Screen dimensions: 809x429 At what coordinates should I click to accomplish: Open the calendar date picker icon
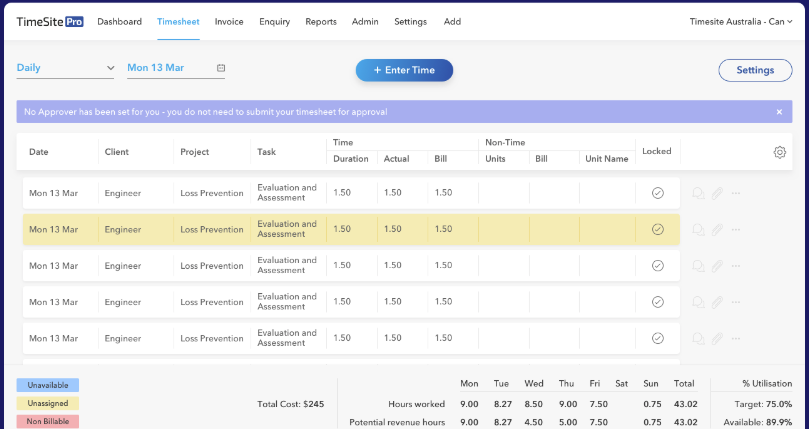tap(221, 69)
